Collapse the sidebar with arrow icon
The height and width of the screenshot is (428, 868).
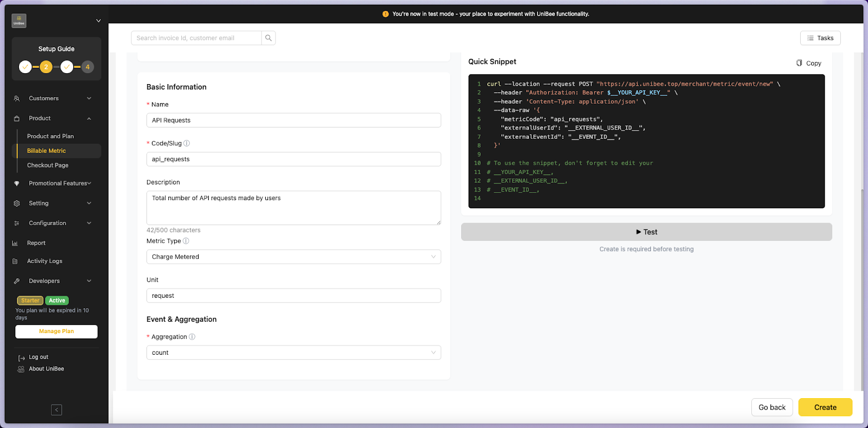(56, 410)
